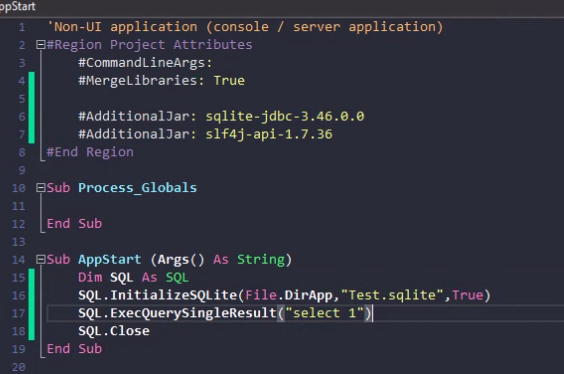The height and width of the screenshot is (374, 564).
Task: Click InitializeSQLite method call
Action: tap(173, 295)
